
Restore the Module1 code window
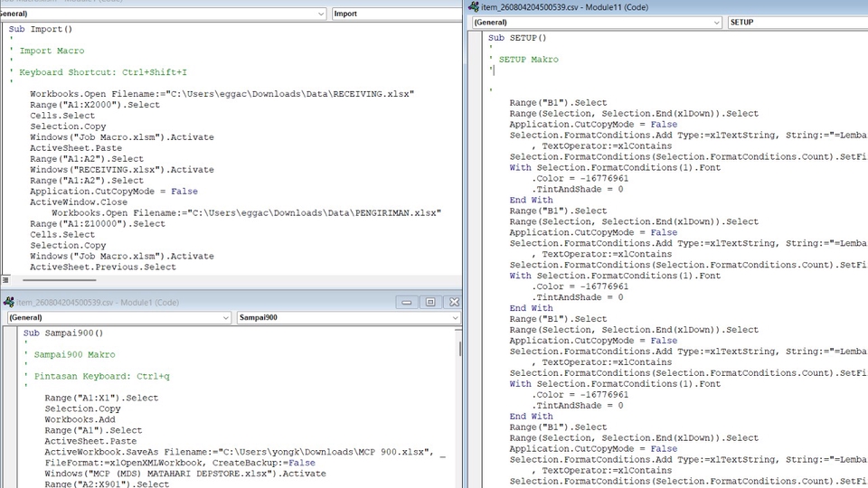coord(430,302)
